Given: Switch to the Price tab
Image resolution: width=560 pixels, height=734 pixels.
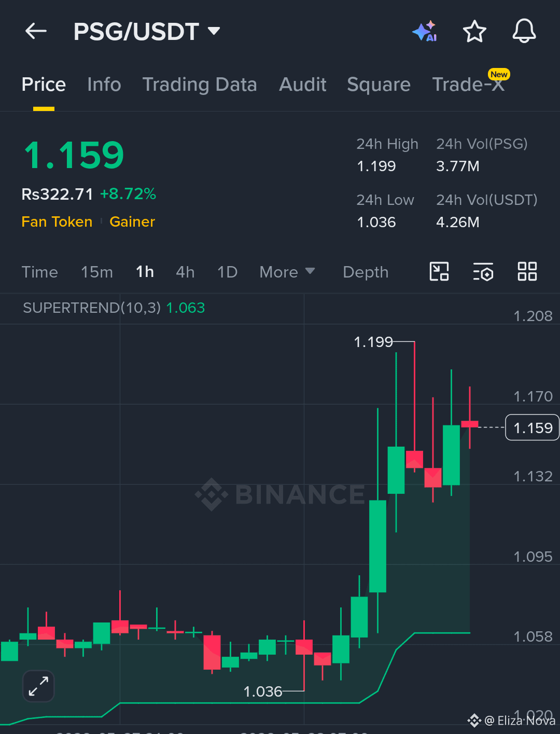Looking at the screenshot, I should tap(44, 85).
